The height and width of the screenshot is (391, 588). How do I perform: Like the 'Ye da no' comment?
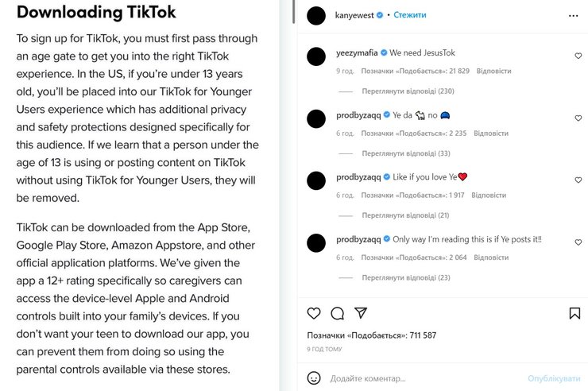(x=578, y=118)
